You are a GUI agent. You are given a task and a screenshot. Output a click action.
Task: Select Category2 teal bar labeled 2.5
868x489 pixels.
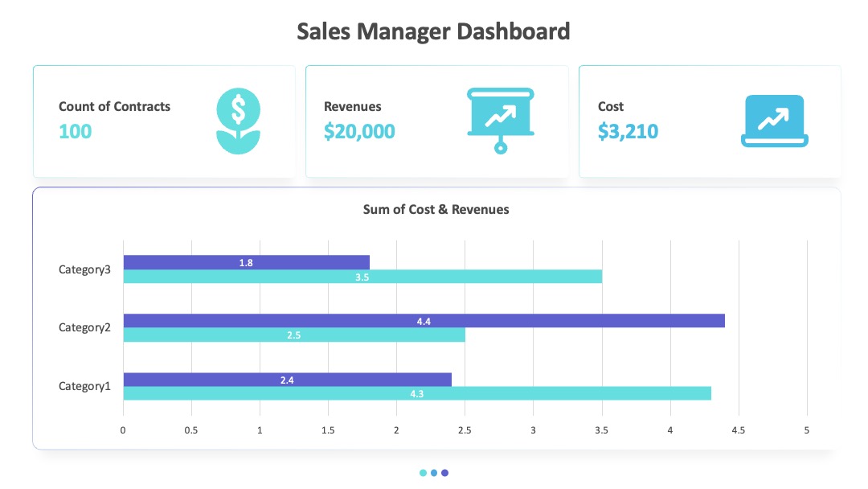pos(294,335)
